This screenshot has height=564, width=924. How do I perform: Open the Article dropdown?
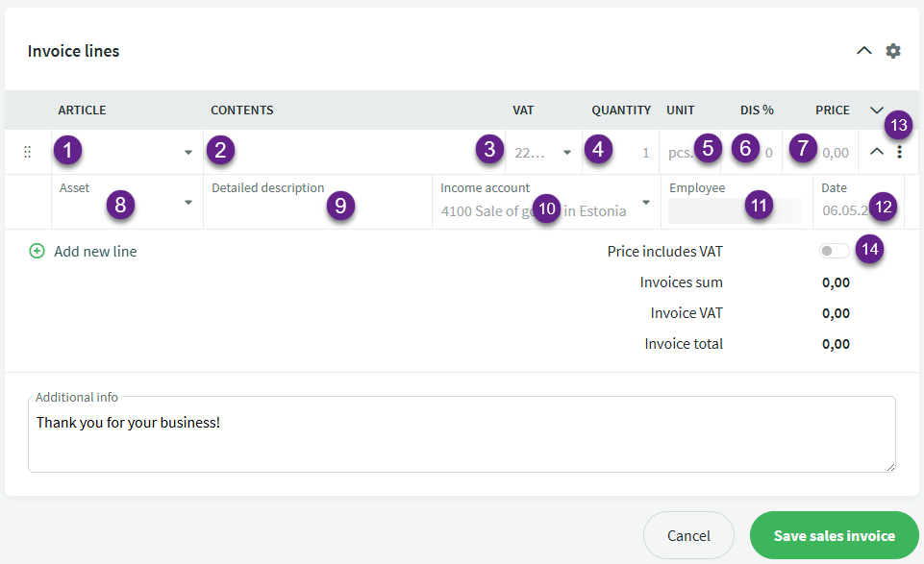tap(187, 153)
